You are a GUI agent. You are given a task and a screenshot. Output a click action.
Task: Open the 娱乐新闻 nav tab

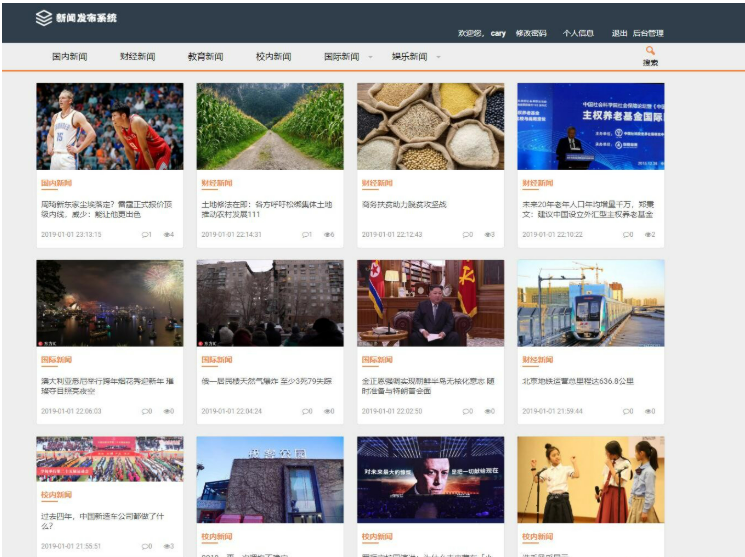pyautogui.click(x=409, y=57)
